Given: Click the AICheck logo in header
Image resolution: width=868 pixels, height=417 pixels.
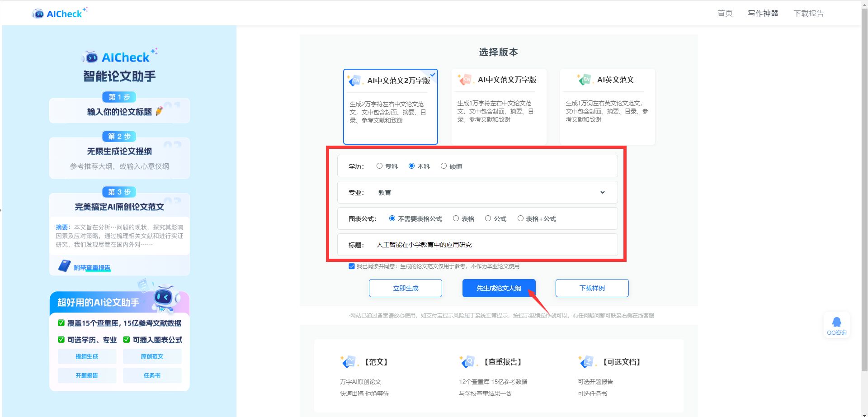Looking at the screenshot, I should [x=60, y=13].
